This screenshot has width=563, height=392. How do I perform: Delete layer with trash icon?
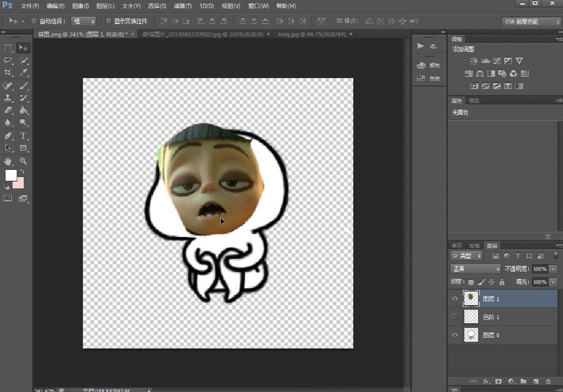click(x=548, y=382)
